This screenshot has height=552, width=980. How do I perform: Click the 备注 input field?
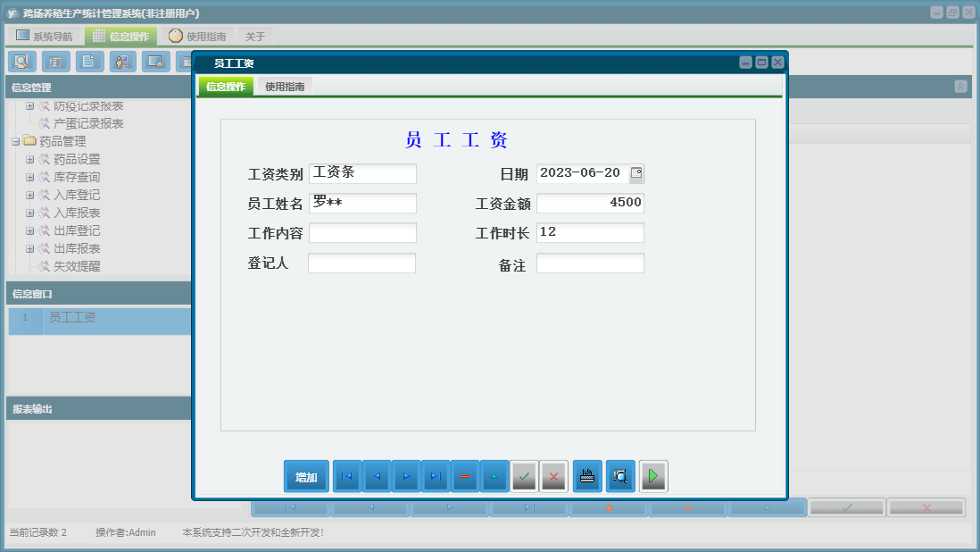tap(591, 263)
